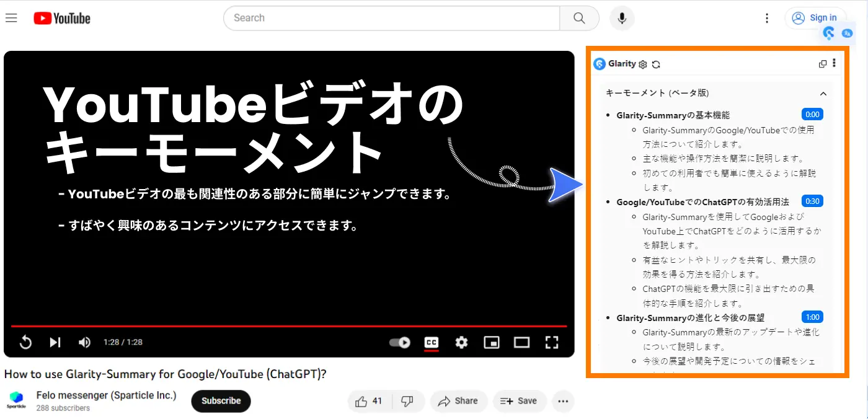Click the floating Glarity extension logo
The image size is (868, 419).
(x=828, y=33)
